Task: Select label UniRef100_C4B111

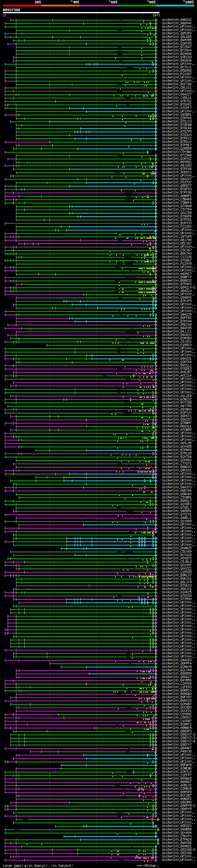Action: pos(177,98)
